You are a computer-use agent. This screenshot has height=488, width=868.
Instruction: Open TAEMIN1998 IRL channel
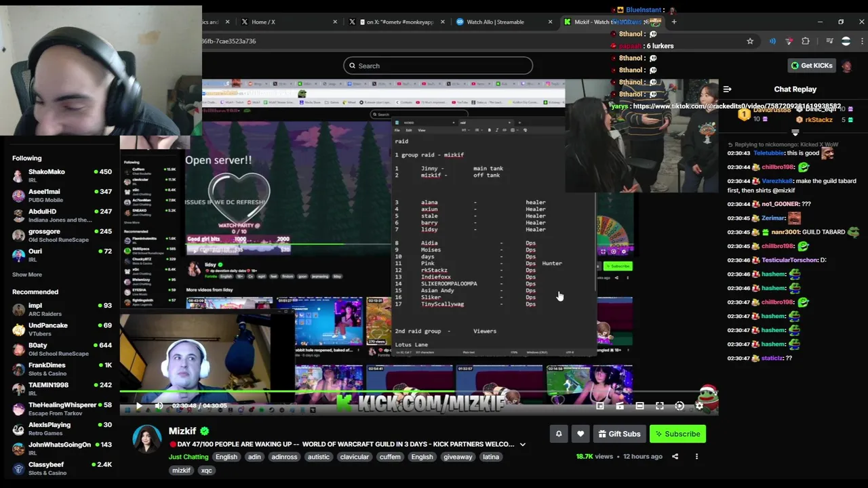click(62, 388)
